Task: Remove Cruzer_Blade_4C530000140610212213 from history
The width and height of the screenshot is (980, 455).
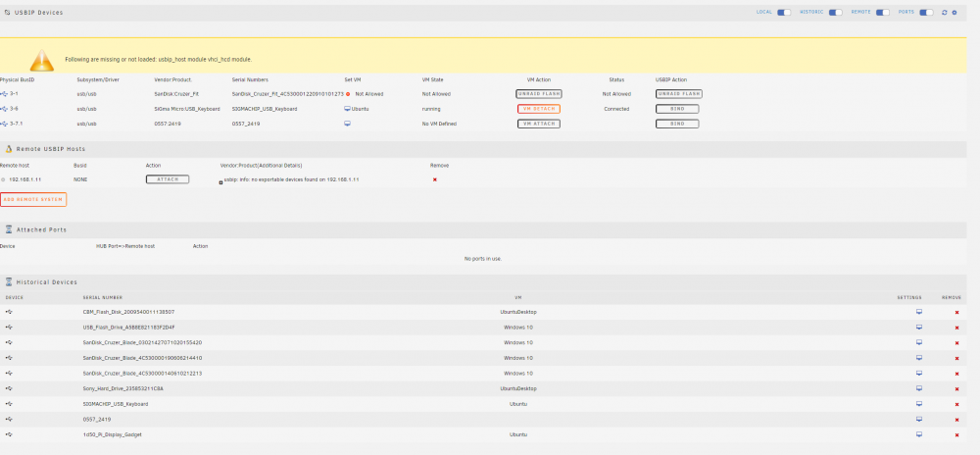Action: click(x=956, y=374)
